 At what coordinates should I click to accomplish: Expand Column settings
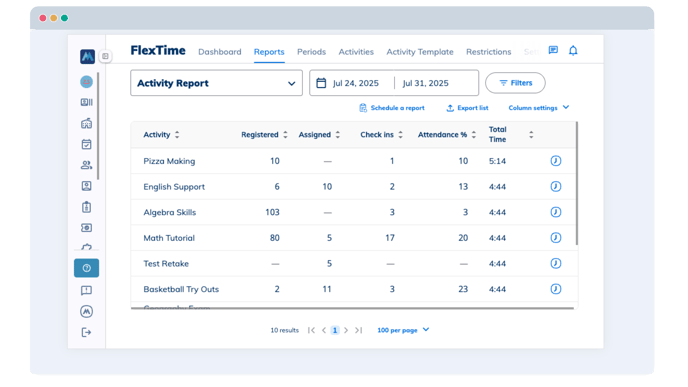(x=539, y=108)
